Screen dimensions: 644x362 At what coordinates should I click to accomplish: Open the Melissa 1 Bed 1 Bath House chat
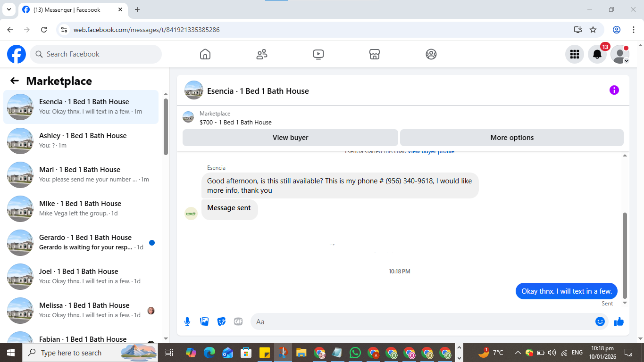pos(81,311)
